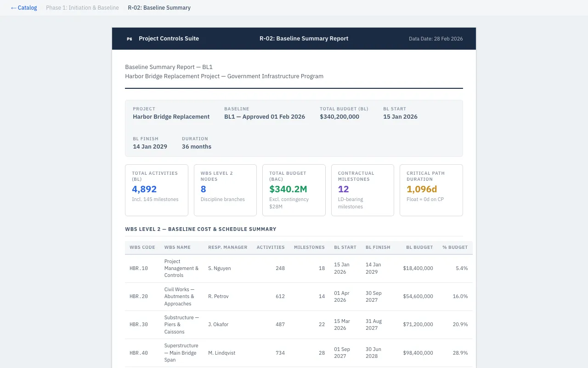The width and height of the screenshot is (588, 368).
Task: Click the Resp. Manager column header
Action: point(227,247)
